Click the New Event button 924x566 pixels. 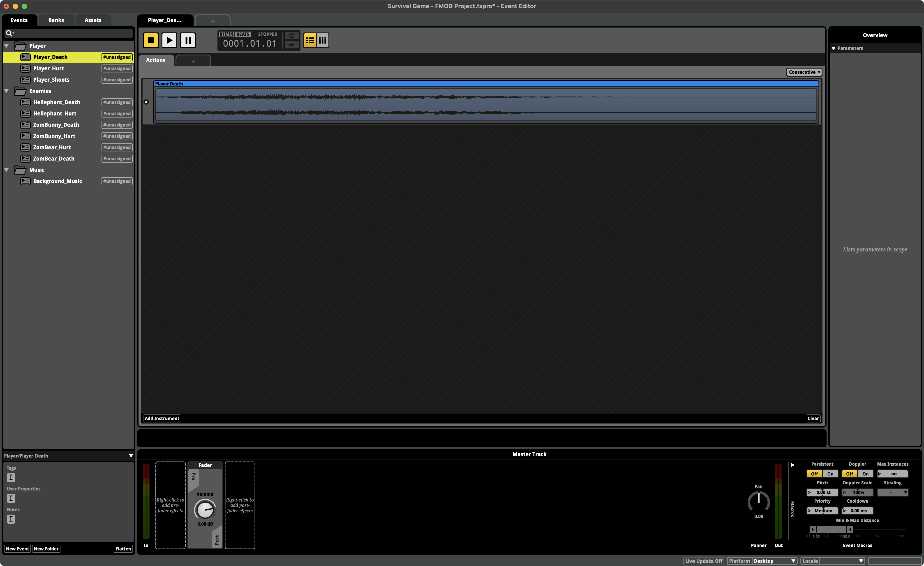click(17, 549)
